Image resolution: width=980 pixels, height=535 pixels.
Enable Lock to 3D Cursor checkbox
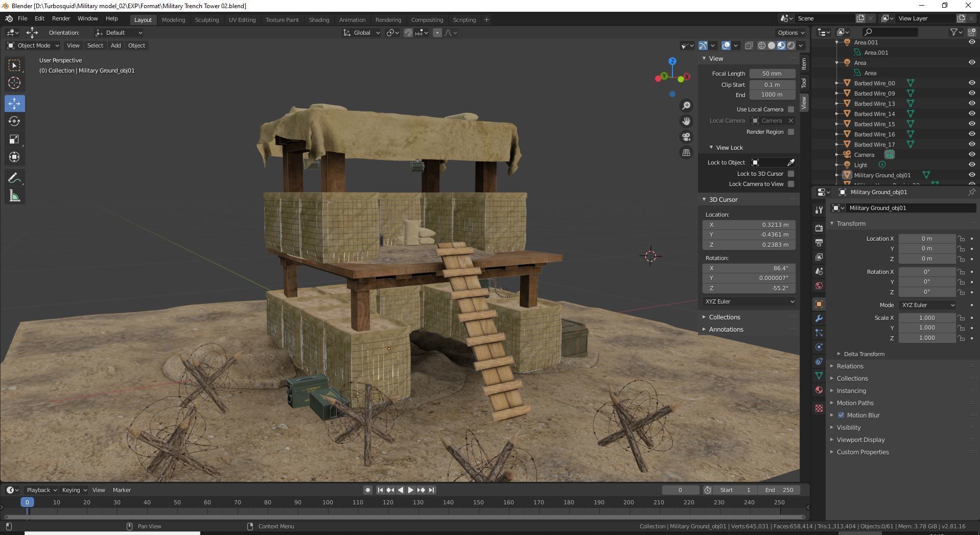pyautogui.click(x=791, y=174)
